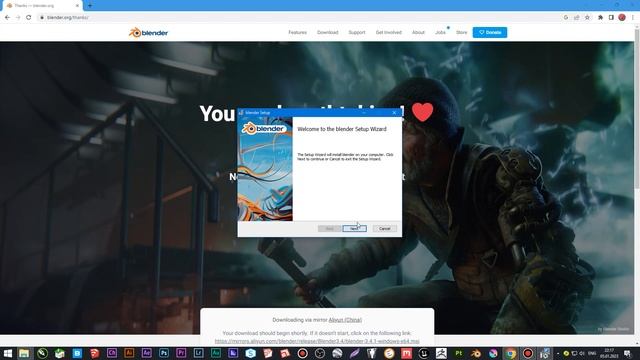Open Chrome extensions puzzle icon
Image resolution: width=640 pixels, height=360 pixels.
click(600, 18)
